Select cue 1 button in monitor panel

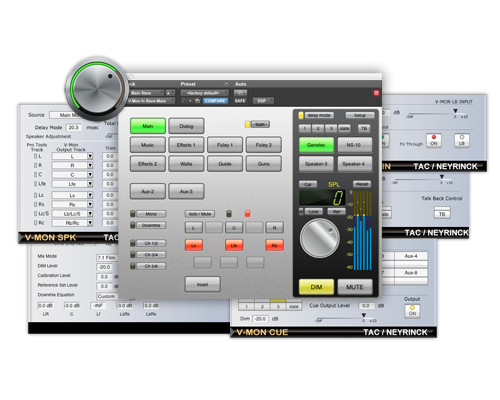305,128
